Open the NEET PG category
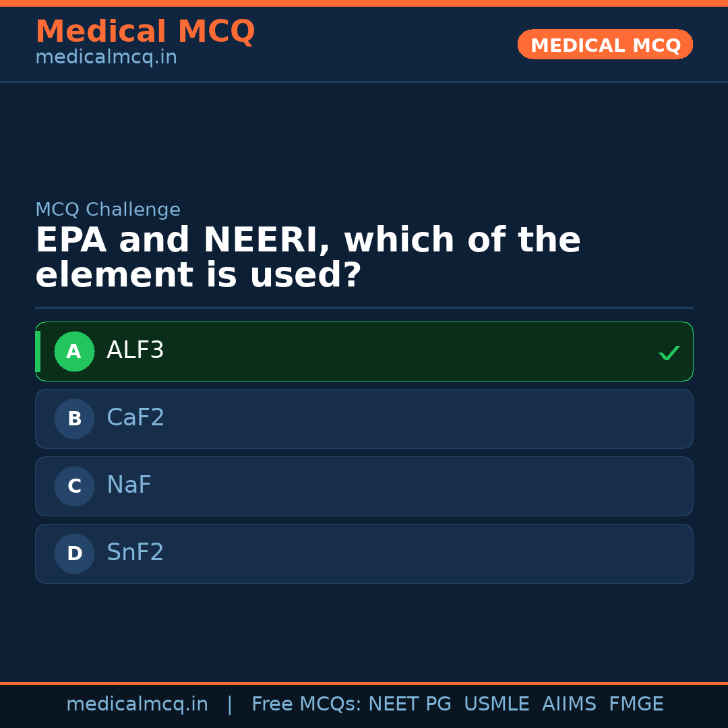Image resolution: width=728 pixels, height=728 pixels. point(409,703)
